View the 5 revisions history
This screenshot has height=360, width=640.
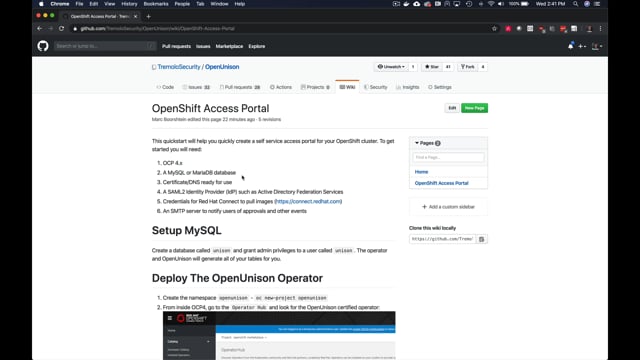coord(270,120)
